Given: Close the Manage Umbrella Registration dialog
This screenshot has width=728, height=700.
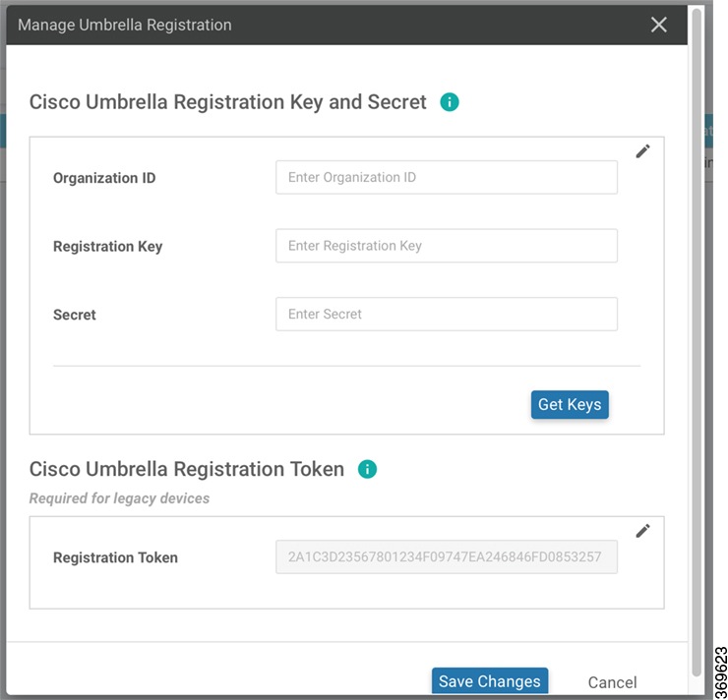Looking at the screenshot, I should (x=658, y=25).
